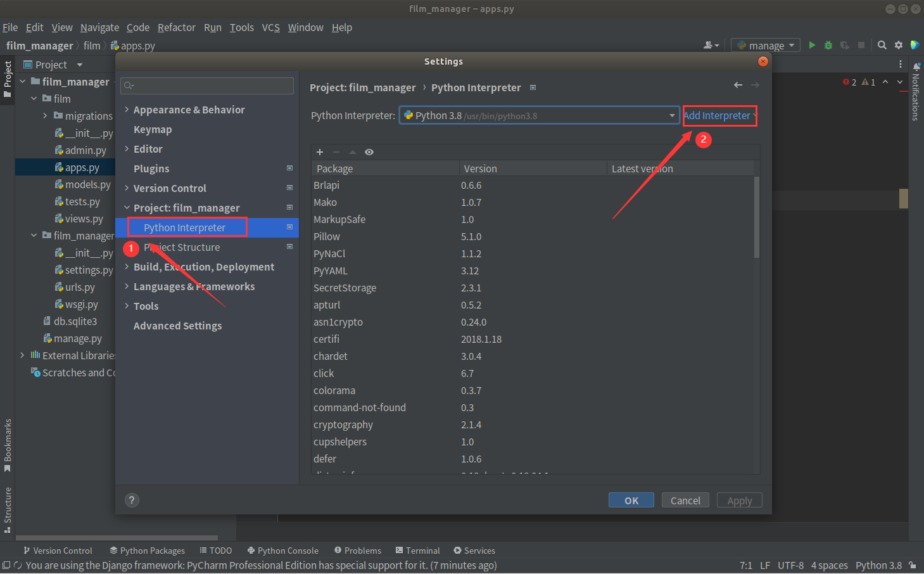Open the Version Control tool window
Viewport: 924px width, 574px height.
pos(58,551)
